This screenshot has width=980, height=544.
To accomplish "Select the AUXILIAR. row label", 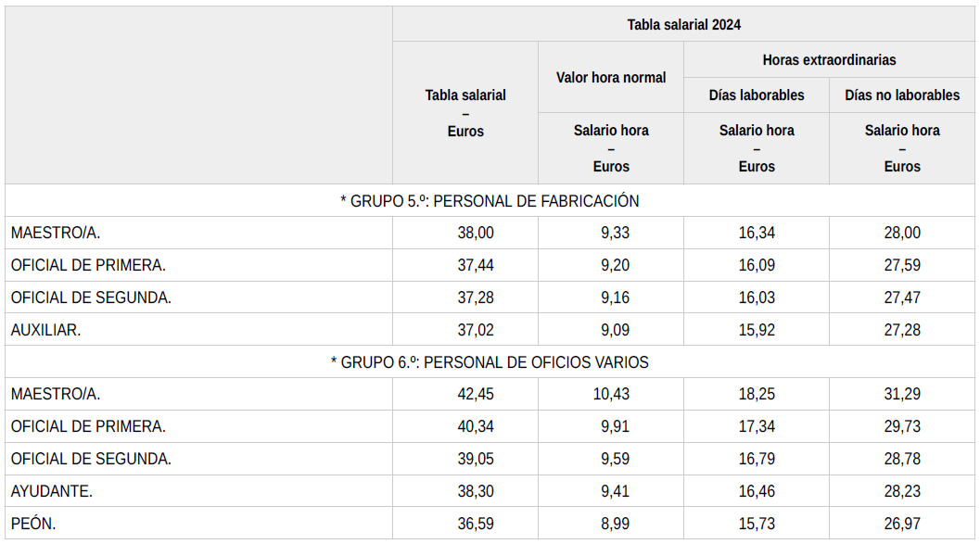I will 46,330.
